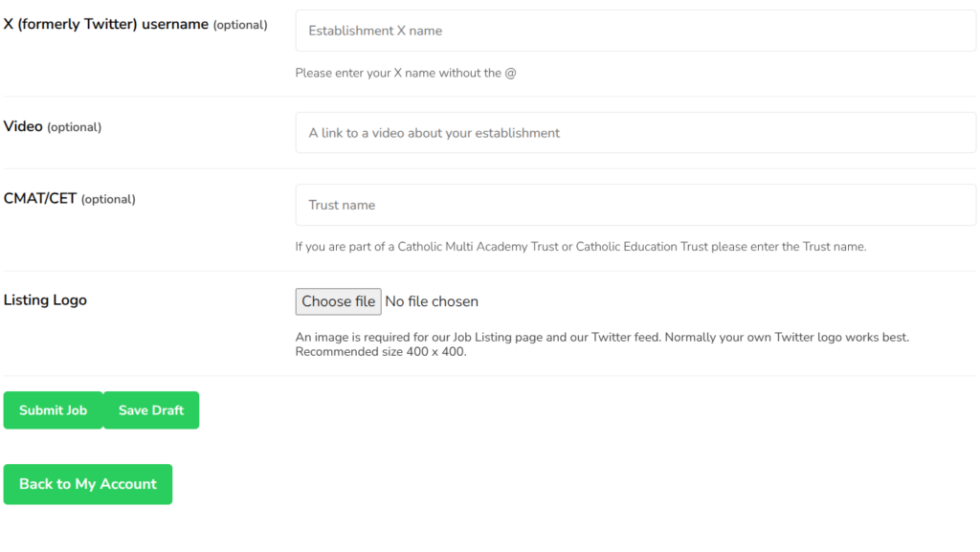Submit the job listing

point(53,410)
